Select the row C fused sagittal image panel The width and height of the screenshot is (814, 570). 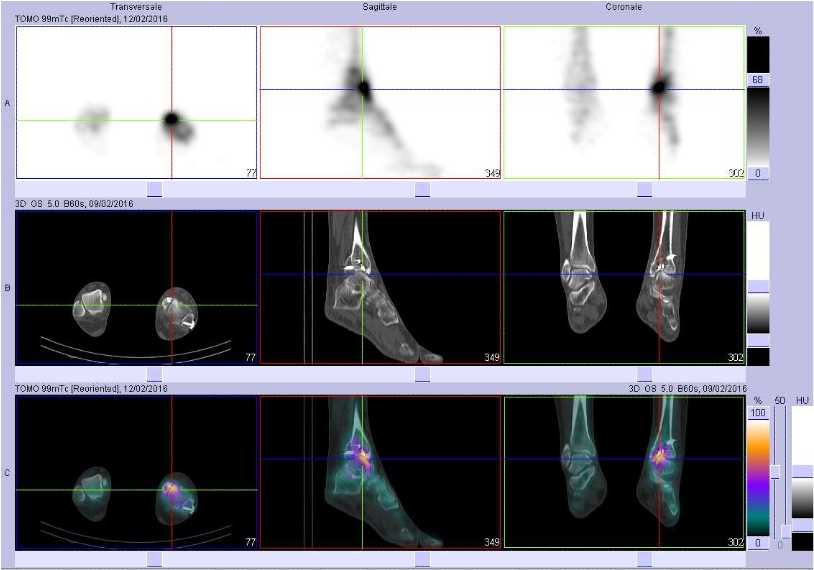[x=380, y=472]
